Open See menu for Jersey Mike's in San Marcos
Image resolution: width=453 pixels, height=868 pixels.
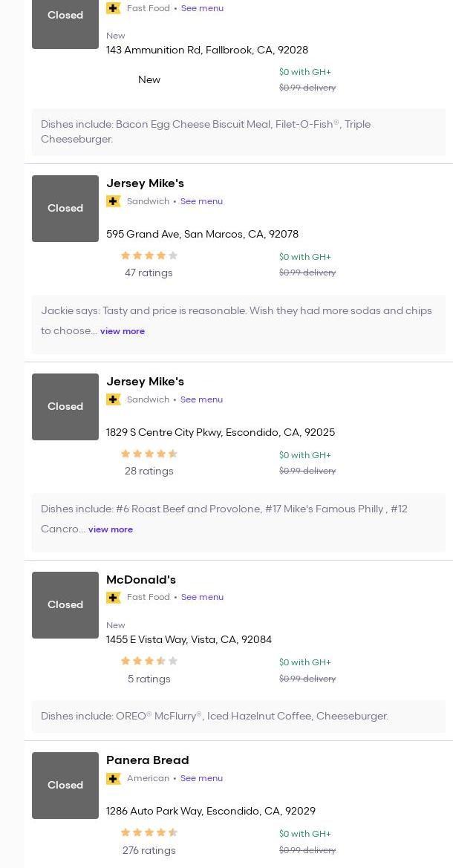201,201
